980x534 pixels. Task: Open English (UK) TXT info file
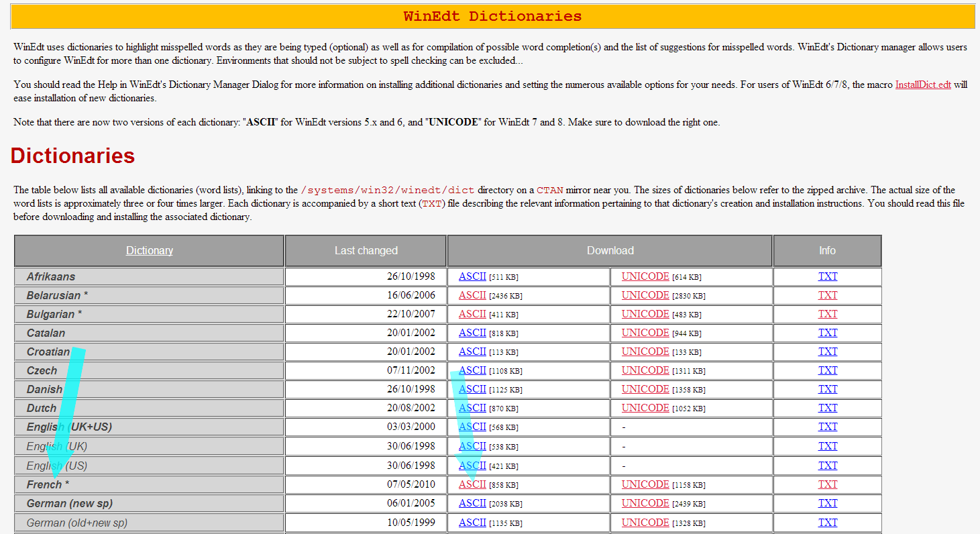point(828,446)
